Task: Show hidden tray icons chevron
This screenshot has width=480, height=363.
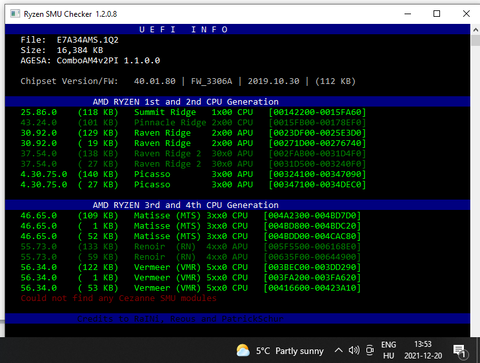Action: [x=338, y=350]
